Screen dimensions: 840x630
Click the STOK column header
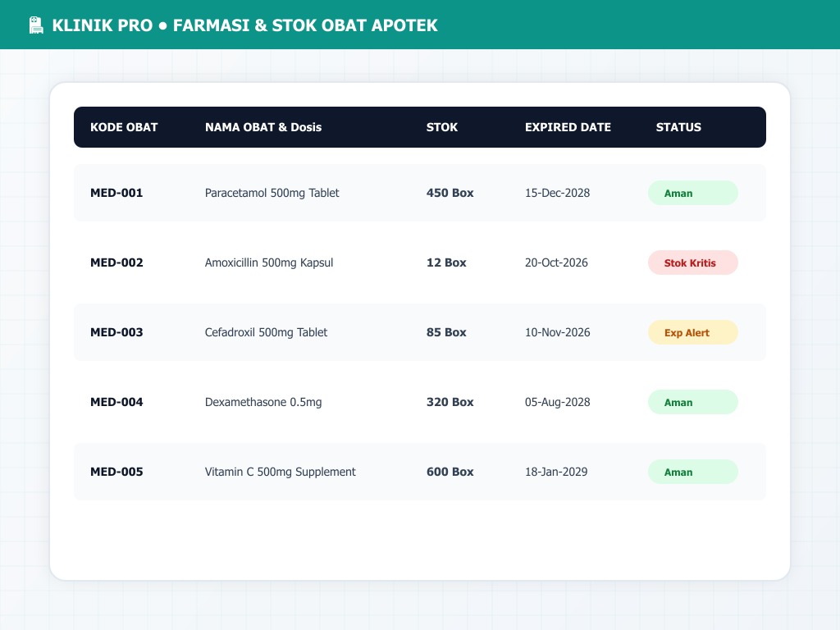tap(442, 127)
